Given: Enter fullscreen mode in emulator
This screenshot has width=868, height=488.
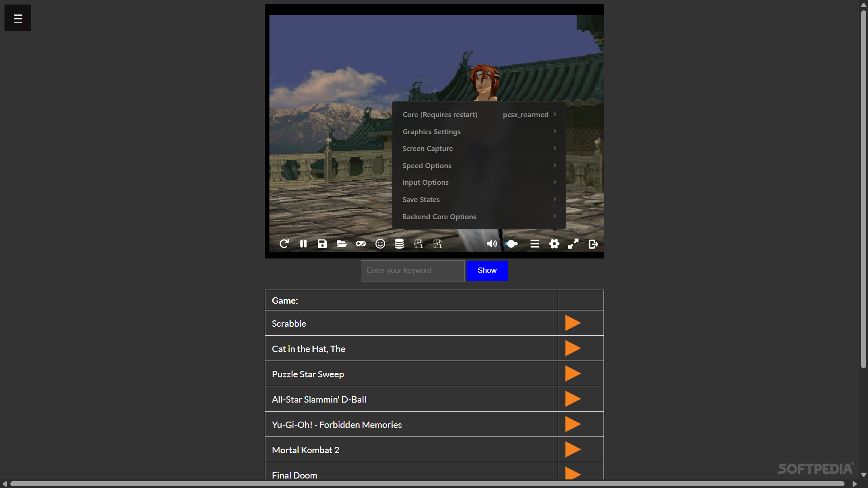Looking at the screenshot, I should click(x=573, y=244).
